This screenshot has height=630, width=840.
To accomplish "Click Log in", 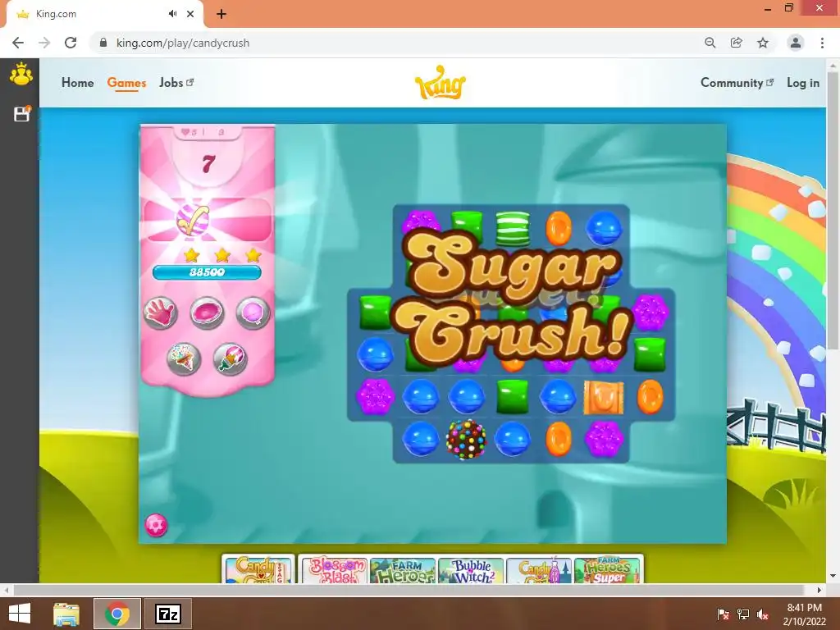I will 803,83.
